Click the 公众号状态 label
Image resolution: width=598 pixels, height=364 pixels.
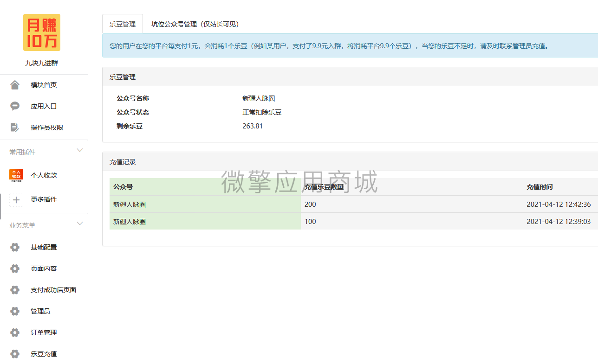(133, 112)
